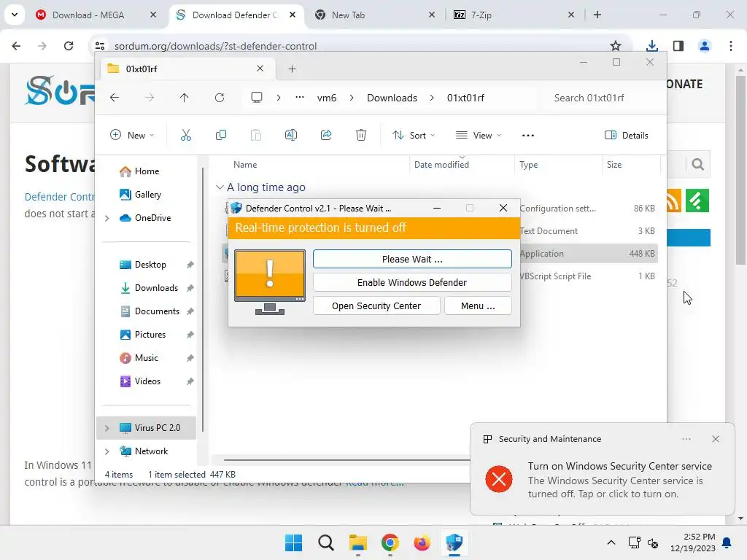Switch to New Tab in Chrome
The image size is (747, 560).
coord(348,15)
